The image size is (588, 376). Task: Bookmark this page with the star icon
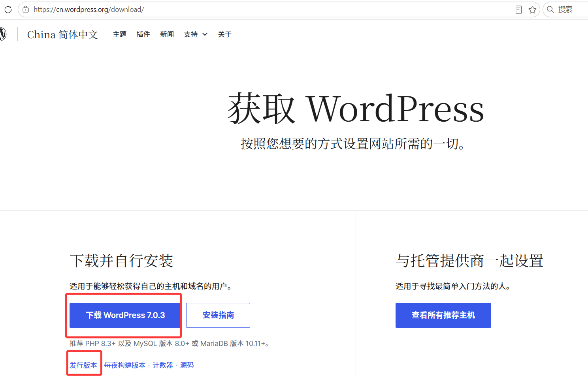532,10
